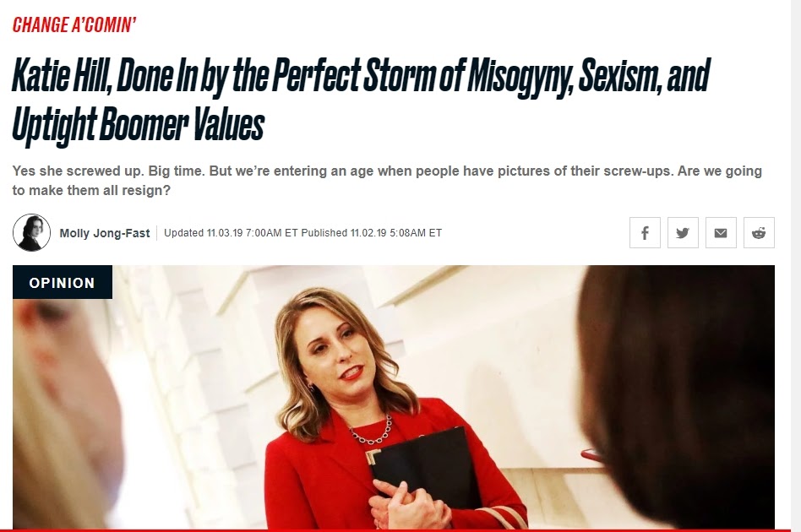801x532 pixels.
Task: Click the page's vertical scrollbar track
Action: coord(796,266)
